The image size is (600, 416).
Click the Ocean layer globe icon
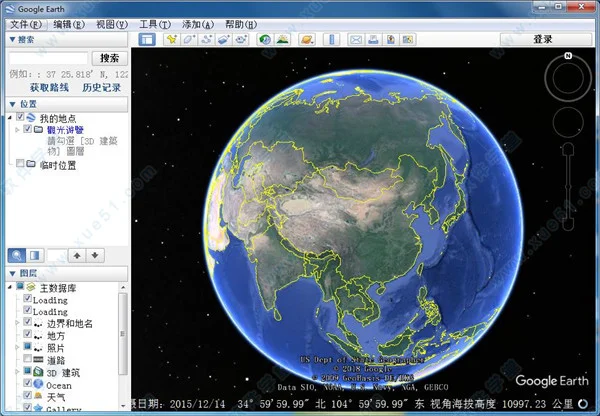coord(38,384)
